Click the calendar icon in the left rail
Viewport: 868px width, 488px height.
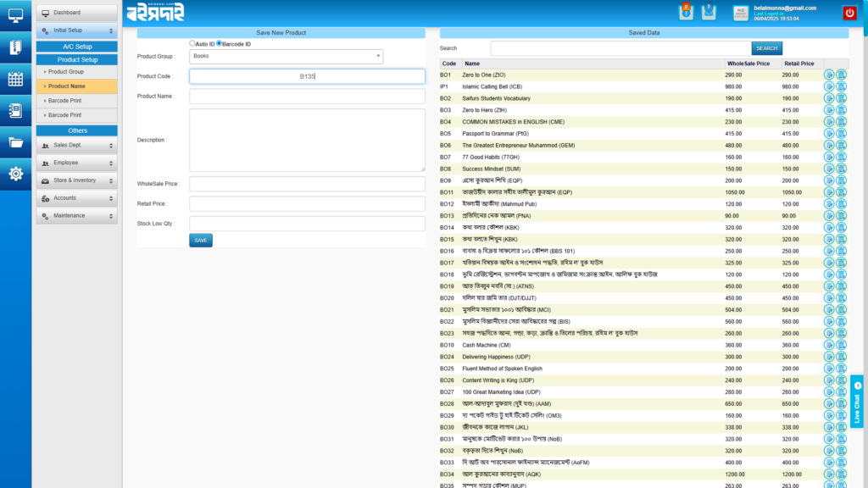(15, 79)
